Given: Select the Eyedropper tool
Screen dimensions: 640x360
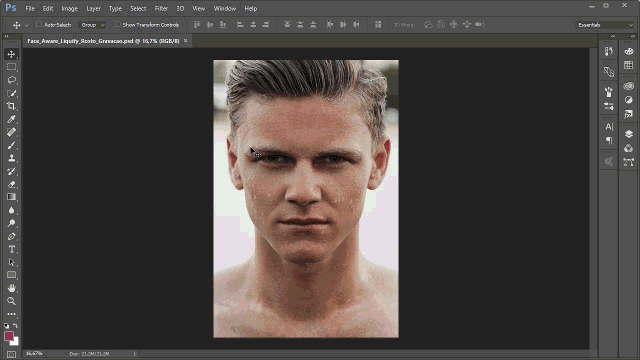Looking at the screenshot, I should [11, 119].
